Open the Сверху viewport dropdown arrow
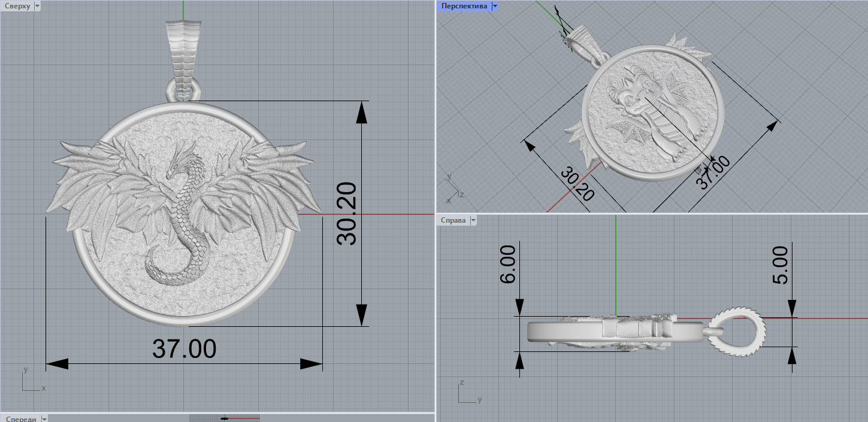The width and height of the screenshot is (868, 422). tap(38, 6)
